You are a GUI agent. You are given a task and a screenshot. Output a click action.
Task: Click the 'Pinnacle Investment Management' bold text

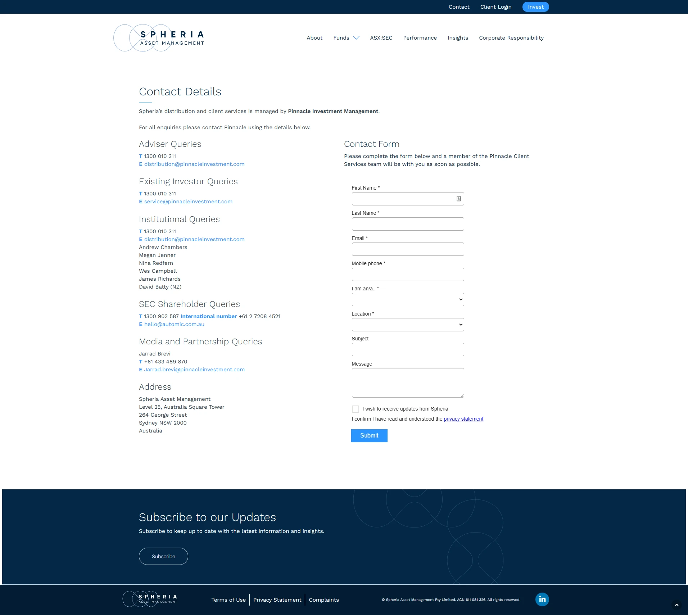tap(333, 111)
